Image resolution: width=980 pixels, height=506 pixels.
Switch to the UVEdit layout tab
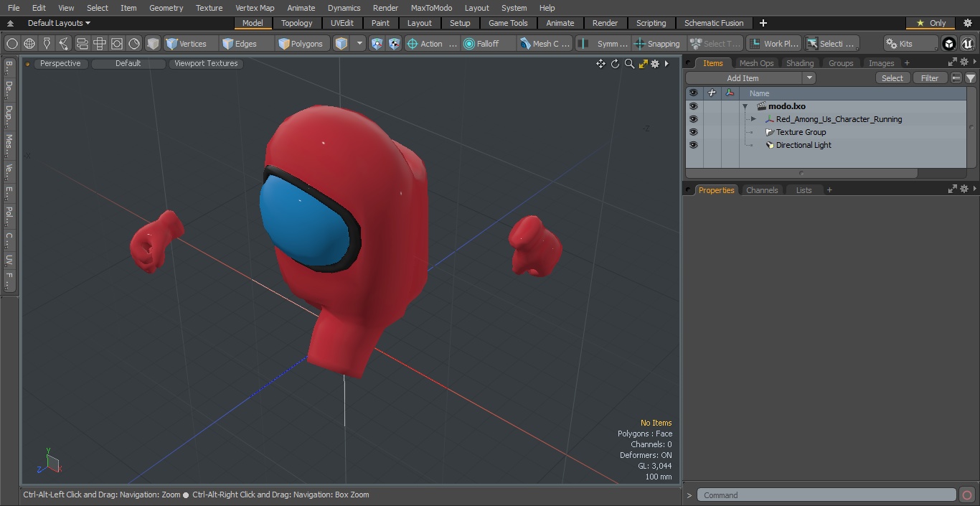[342, 23]
